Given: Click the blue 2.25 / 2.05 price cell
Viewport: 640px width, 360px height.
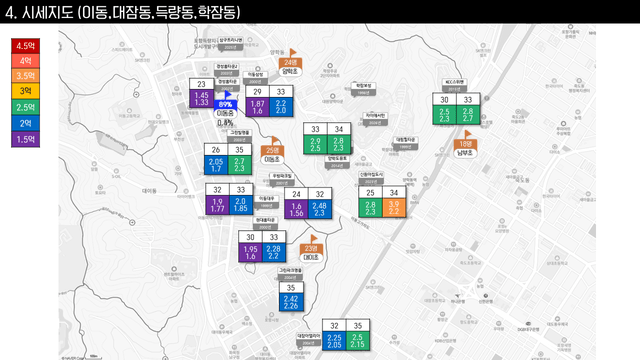Looking at the screenshot, I should pyautogui.click(x=334, y=341).
